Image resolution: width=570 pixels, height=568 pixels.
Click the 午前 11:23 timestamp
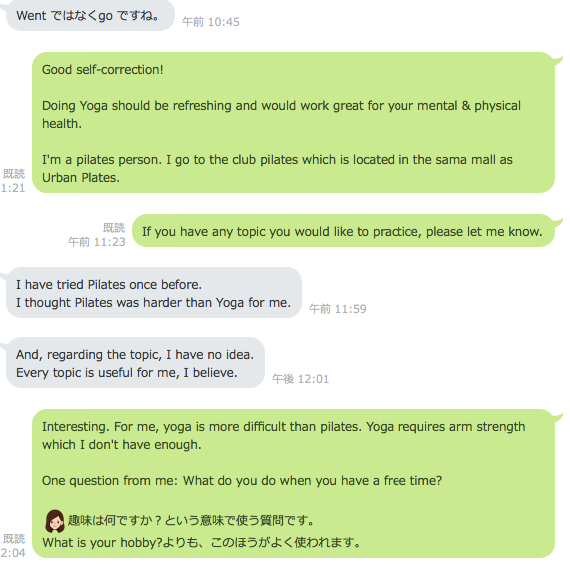click(x=97, y=242)
